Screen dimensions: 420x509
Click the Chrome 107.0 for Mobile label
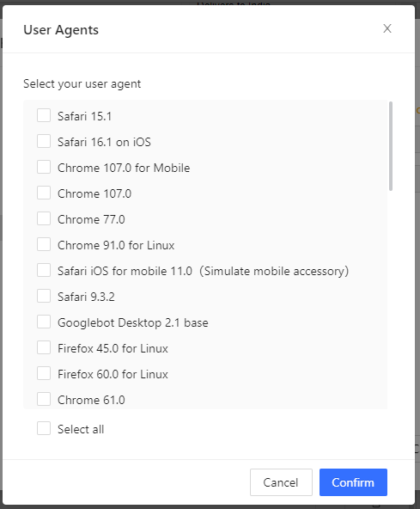(x=124, y=168)
